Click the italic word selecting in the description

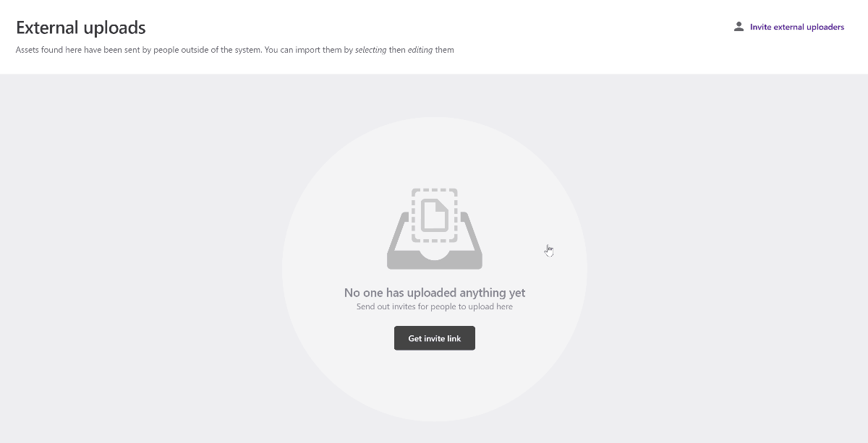click(370, 50)
